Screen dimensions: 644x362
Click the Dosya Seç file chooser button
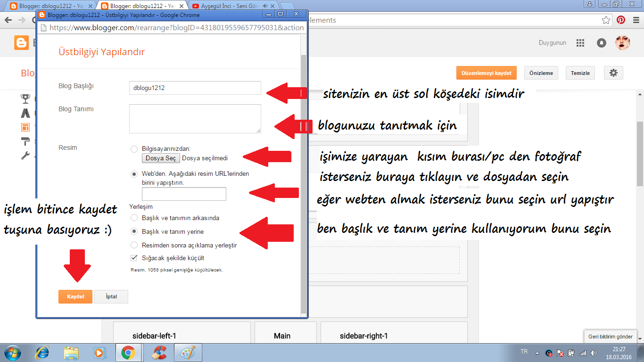pyautogui.click(x=161, y=158)
